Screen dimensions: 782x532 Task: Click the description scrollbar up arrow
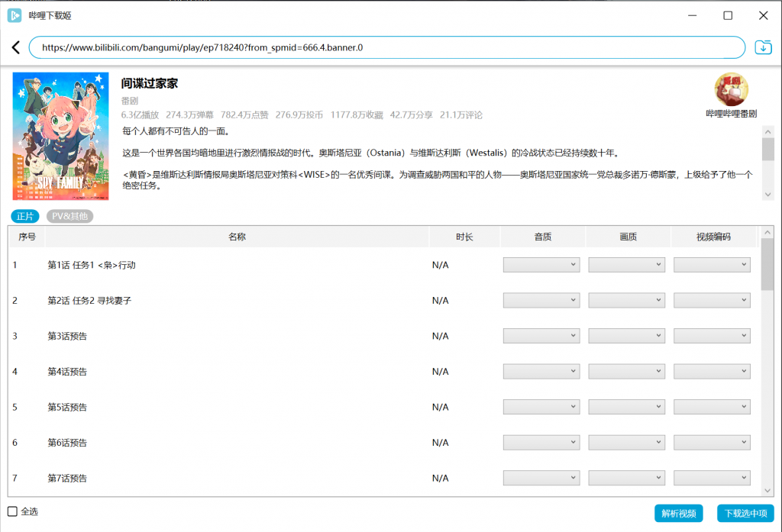point(768,132)
